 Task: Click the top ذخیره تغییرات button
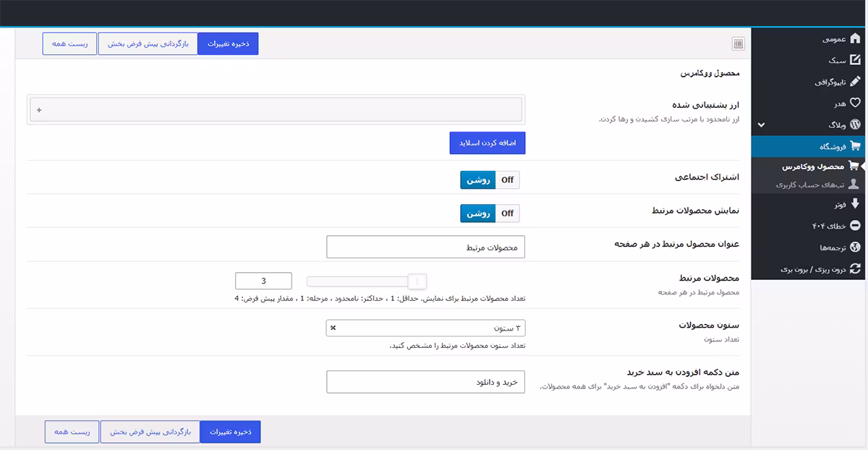[x=228, y=43]
